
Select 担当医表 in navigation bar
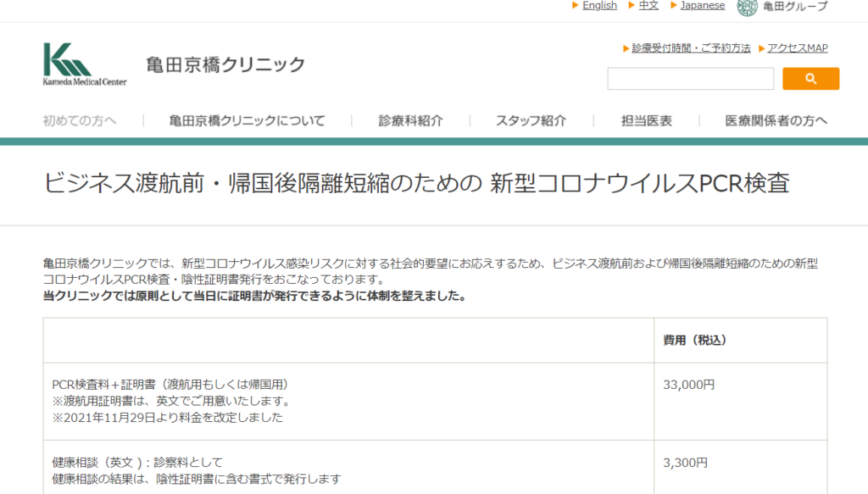(647, 120)
